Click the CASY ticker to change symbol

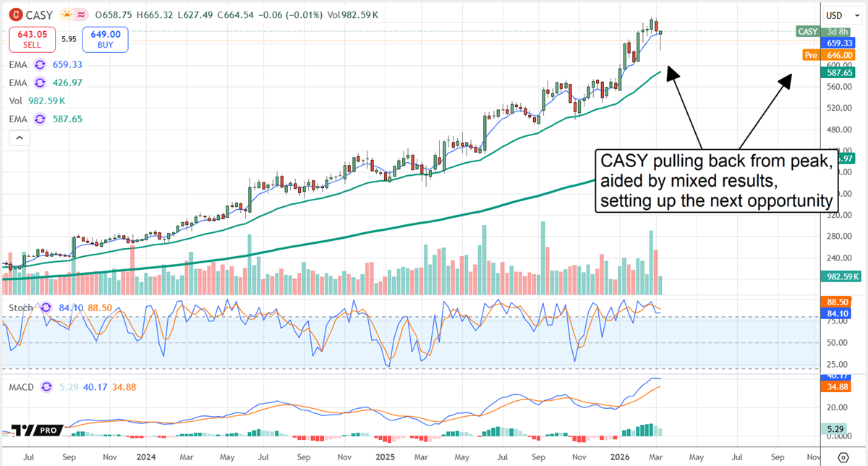[40, 14]
